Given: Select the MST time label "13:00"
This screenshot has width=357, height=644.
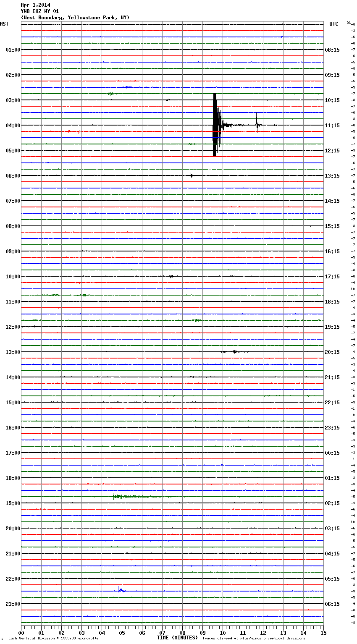Looking at the screenshot, I should (x=13, y=352).
